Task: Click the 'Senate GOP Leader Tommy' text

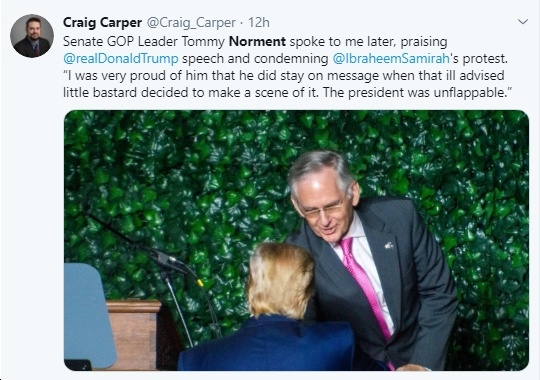Action: pos(144,41)
